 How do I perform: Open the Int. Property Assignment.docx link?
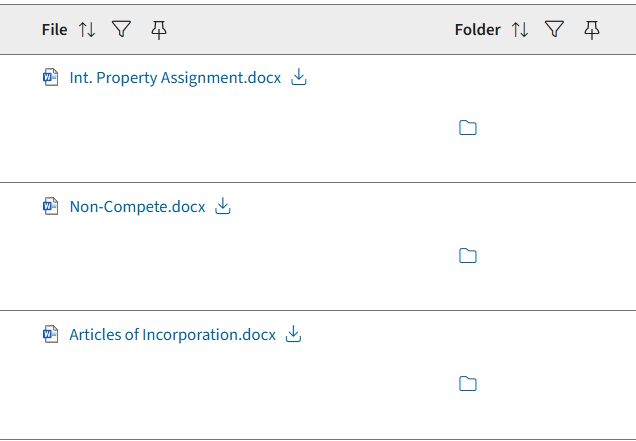point(175,78)
